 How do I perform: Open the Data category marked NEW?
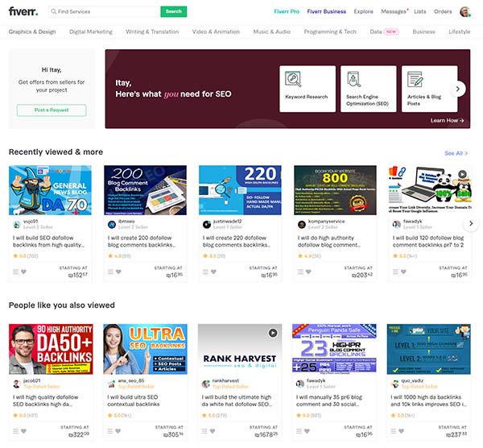point(384,31)
